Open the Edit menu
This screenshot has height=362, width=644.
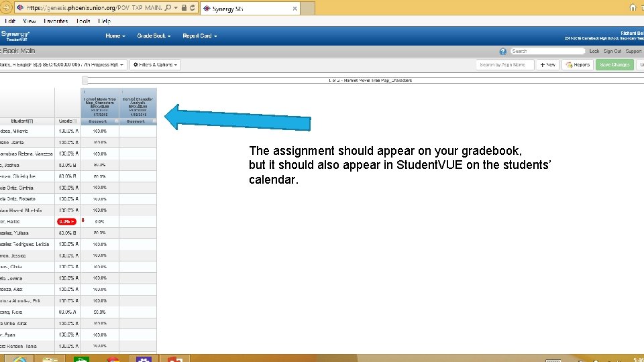10,21
